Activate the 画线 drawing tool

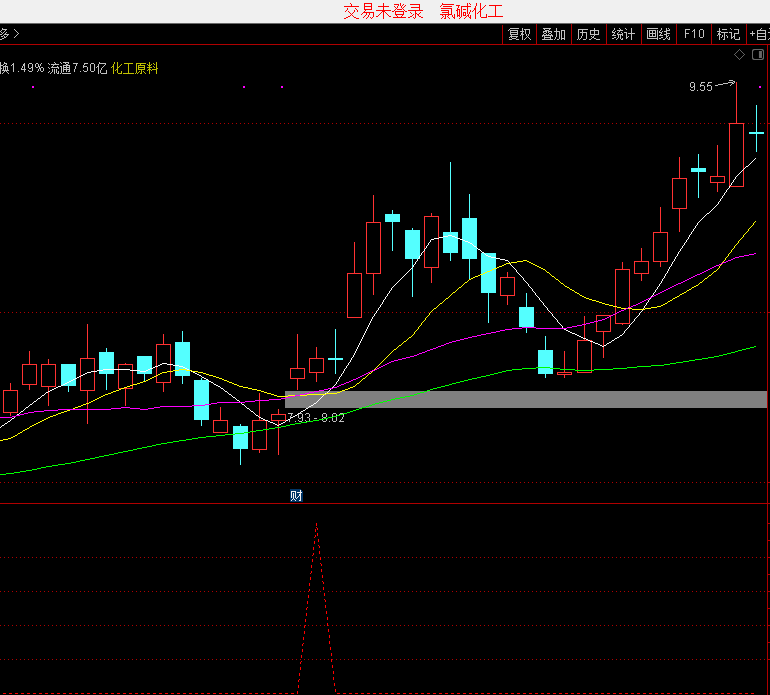(x=658, y=34)
